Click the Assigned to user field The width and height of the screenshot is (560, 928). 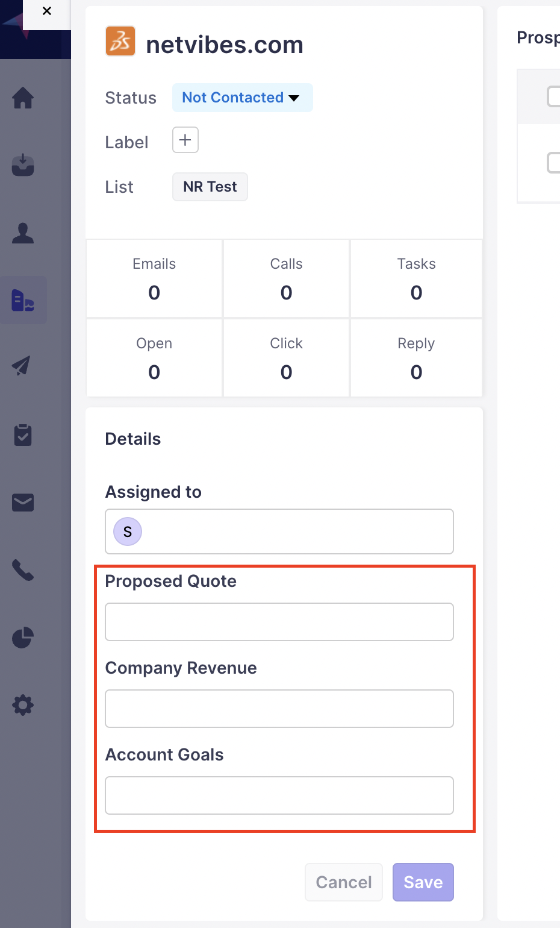[279, 531]
